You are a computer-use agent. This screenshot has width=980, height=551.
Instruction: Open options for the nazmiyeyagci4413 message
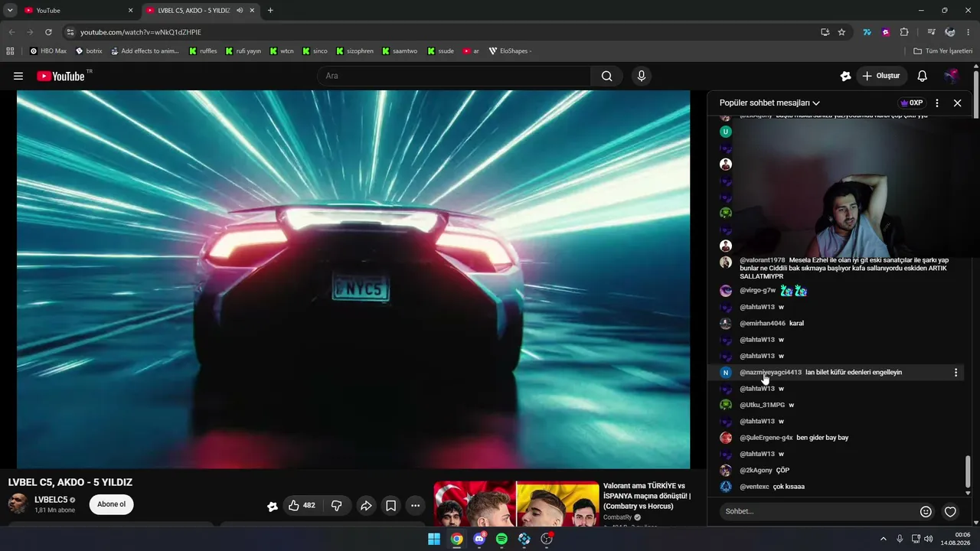(x=955, y=373)
